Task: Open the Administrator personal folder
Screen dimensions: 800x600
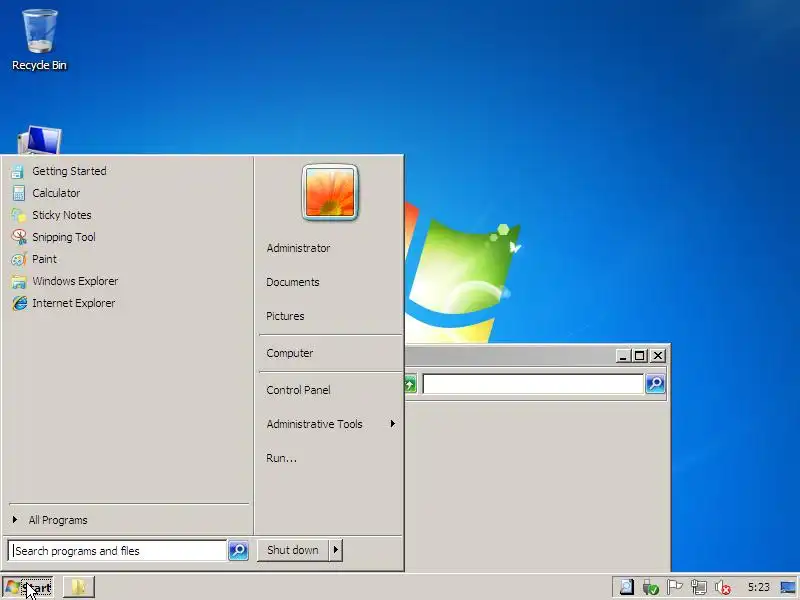Action: click(x=298, y=248)
